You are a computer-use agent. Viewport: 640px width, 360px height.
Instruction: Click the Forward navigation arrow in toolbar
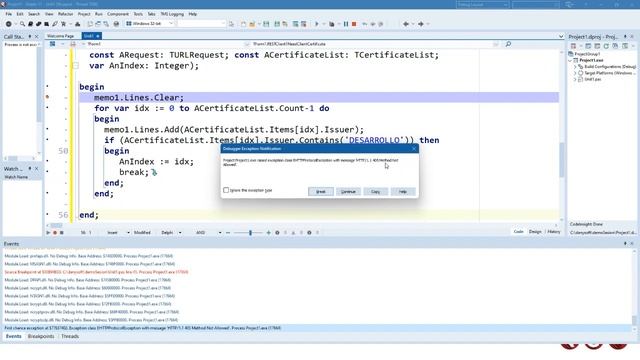(421, 24)
